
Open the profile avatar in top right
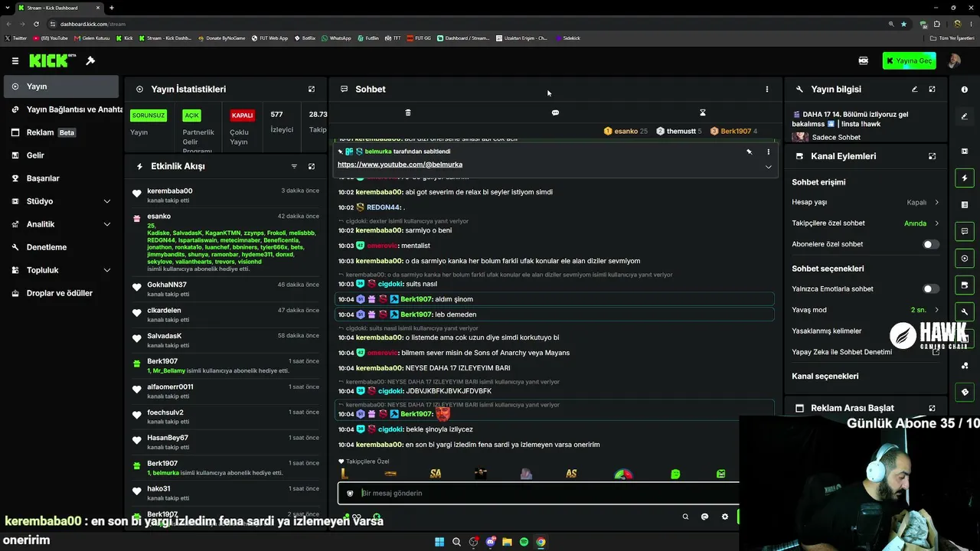[x=955, y=60]
